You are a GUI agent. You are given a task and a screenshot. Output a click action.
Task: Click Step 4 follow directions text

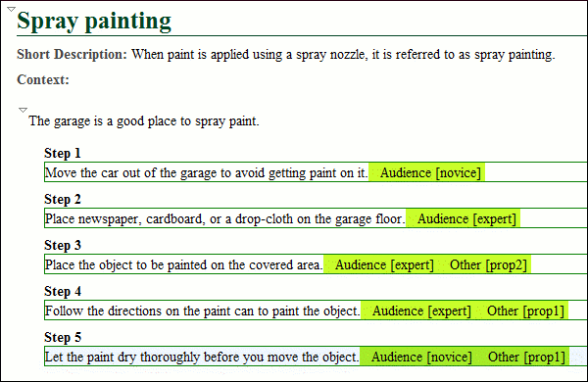coord(203,311)
